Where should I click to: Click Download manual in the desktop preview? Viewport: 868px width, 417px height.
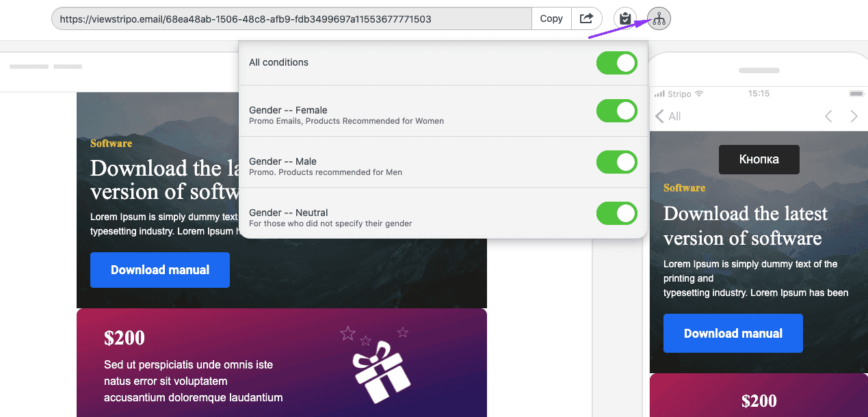click(x=160, y=270)
